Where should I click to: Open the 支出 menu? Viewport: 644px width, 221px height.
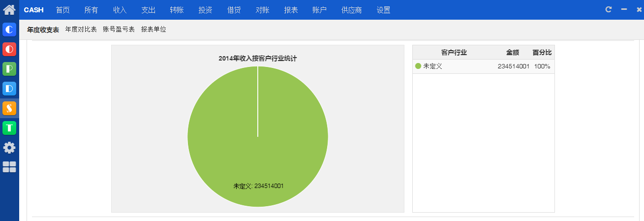point(149,10)
